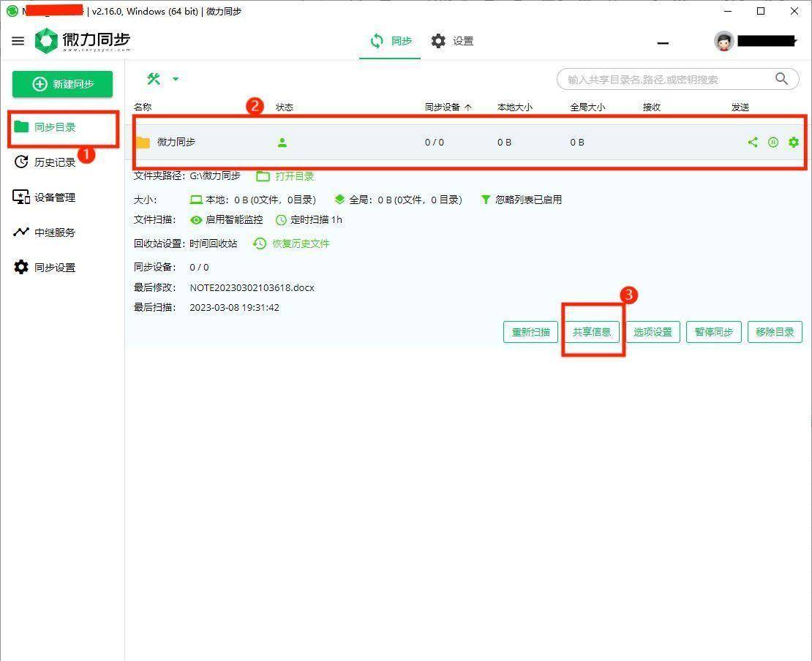The height and width of the screenshot is (661, 812).
Task: Click 忽略列表已启用 text
Action: (528, 200)
